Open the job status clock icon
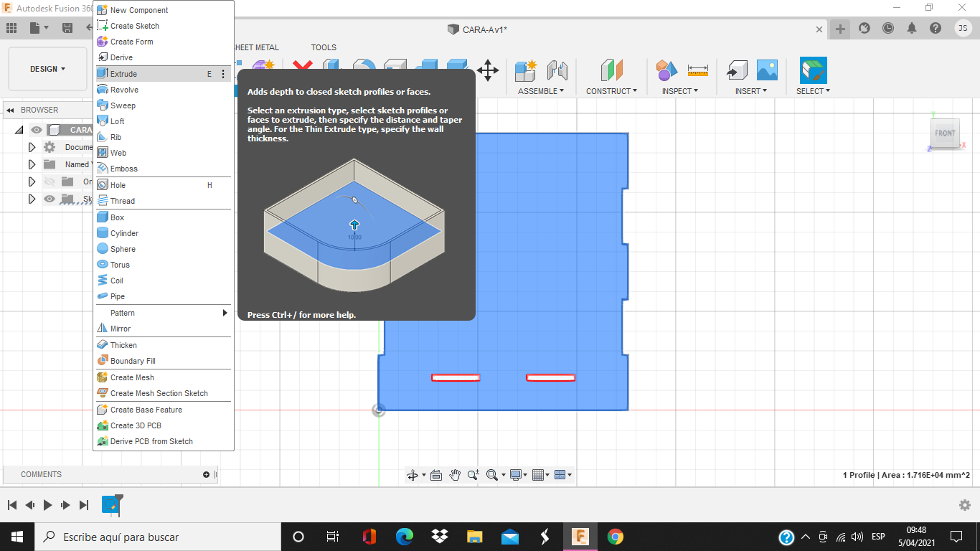 888,28
